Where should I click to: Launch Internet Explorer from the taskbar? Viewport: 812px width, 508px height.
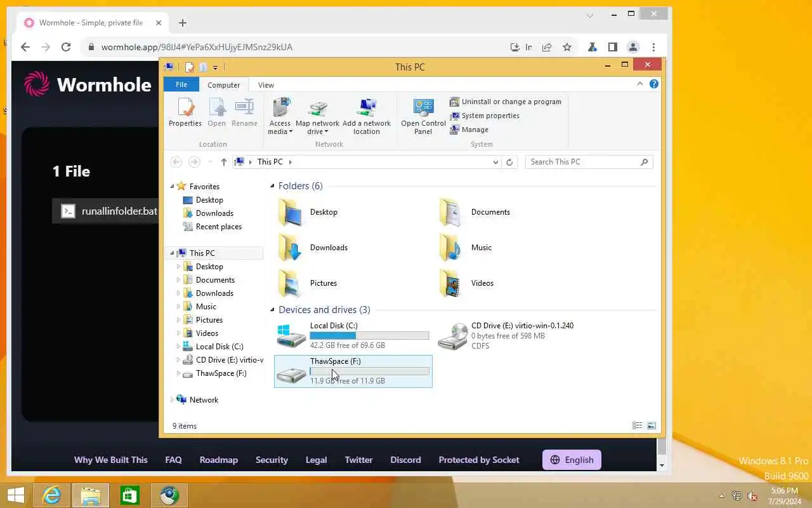pyautogui.click(x=51, y=495)
